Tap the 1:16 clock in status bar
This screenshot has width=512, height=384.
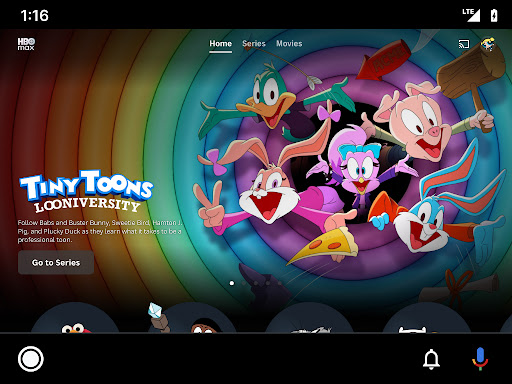[34, 15]
